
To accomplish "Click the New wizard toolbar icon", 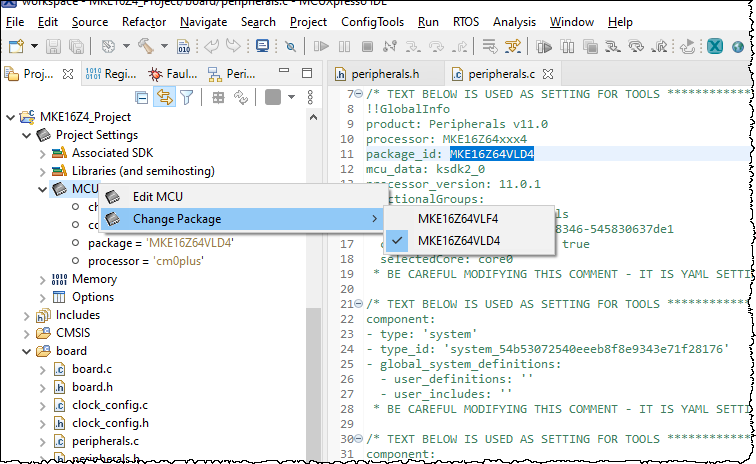I will click(x=16, y=47).
